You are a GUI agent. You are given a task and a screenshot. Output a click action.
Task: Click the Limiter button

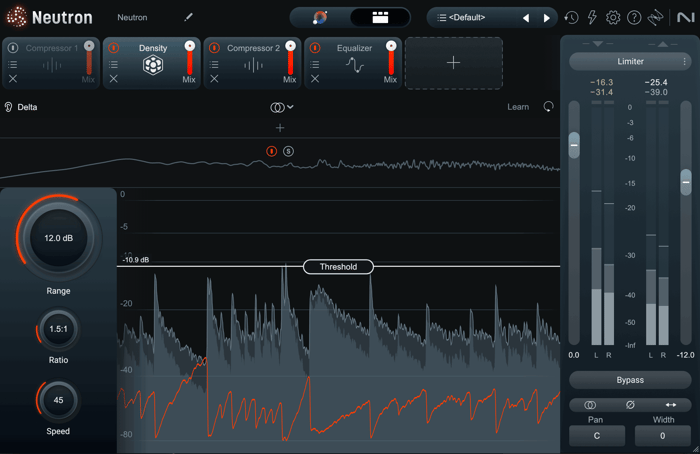(630, 62)
